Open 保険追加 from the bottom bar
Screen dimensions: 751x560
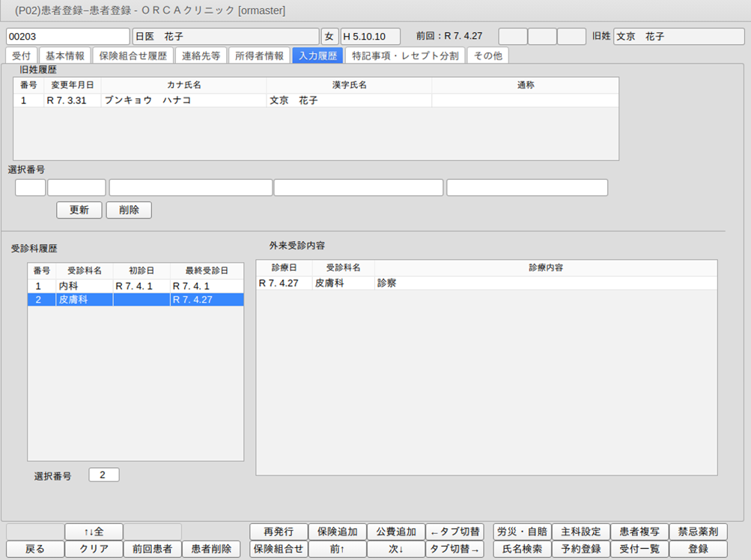(x=337, y=532)
